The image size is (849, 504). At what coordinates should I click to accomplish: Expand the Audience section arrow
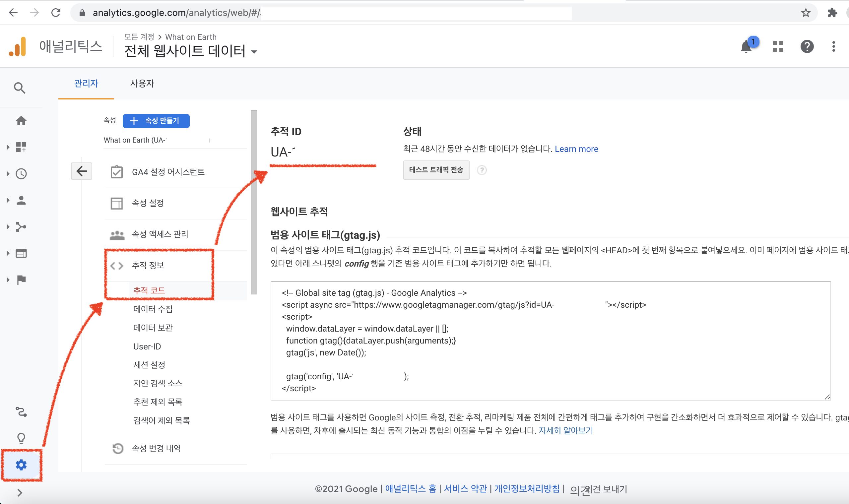coord(8,200)
